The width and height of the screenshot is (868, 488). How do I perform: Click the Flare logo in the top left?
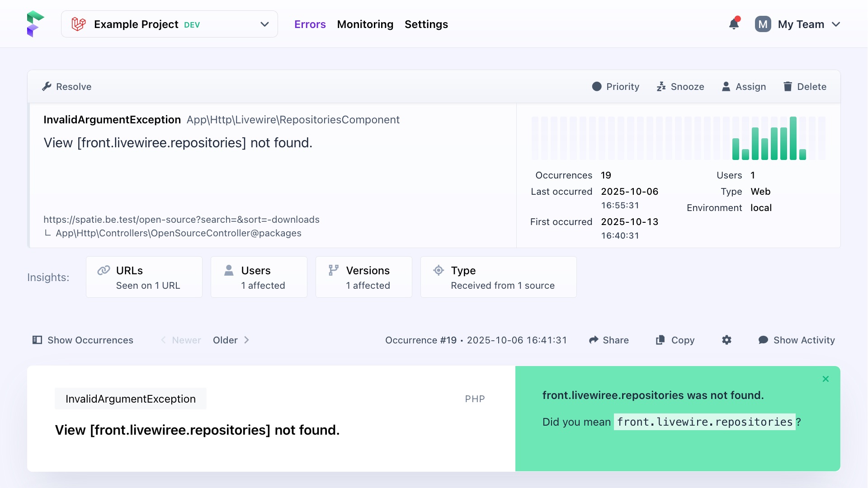coord(35,23)
